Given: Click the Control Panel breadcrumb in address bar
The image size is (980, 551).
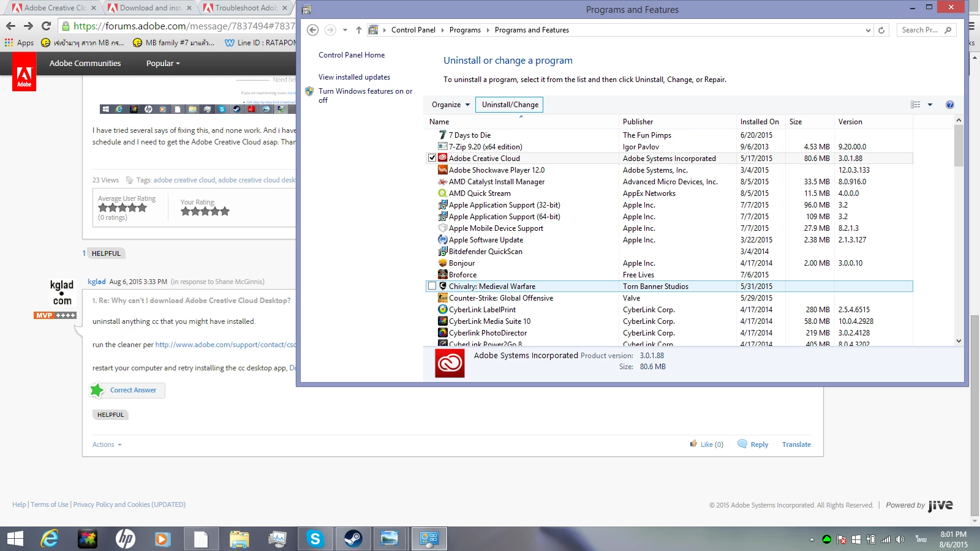Looking at the screenshot, I should tap(413, 30).
